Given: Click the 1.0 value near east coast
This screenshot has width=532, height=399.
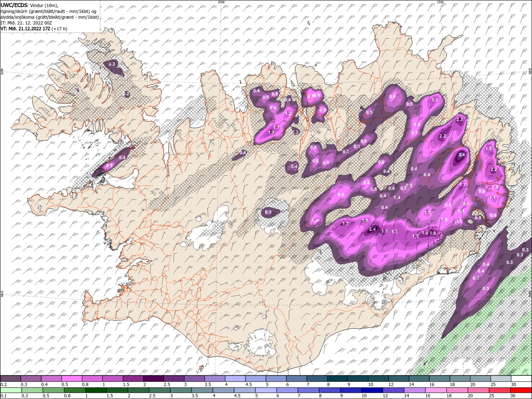Looking at the screenshot, I should (x=495, y=187).
